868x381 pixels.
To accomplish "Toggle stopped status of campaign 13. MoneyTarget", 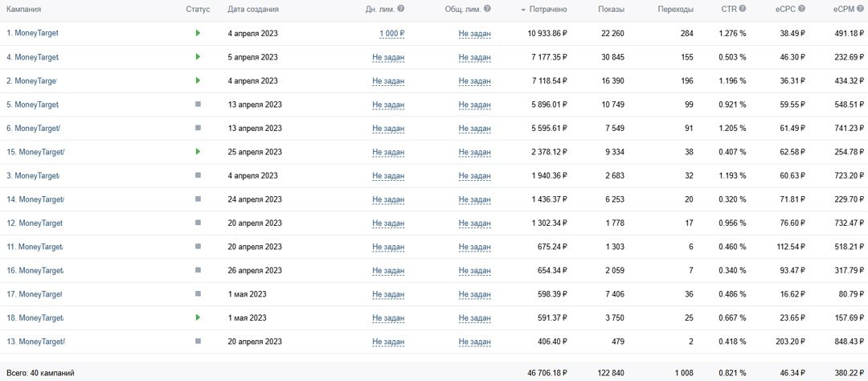I will click(x=198, y=342).
